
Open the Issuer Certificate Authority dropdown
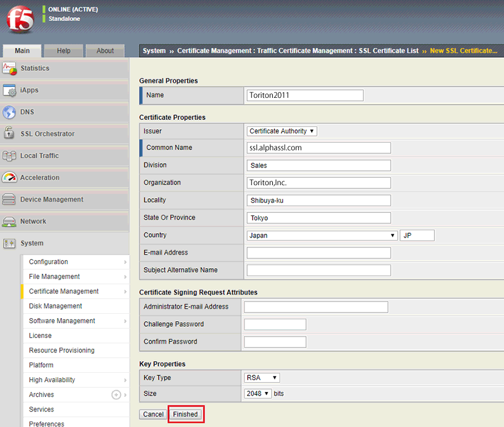(282, 131)
